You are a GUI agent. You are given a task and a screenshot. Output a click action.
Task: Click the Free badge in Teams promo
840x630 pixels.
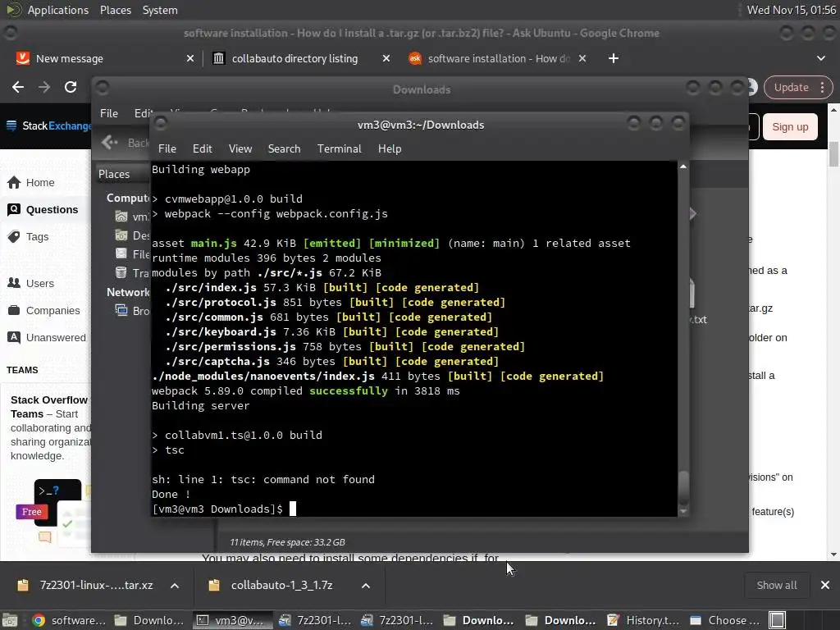pos(31,512)
